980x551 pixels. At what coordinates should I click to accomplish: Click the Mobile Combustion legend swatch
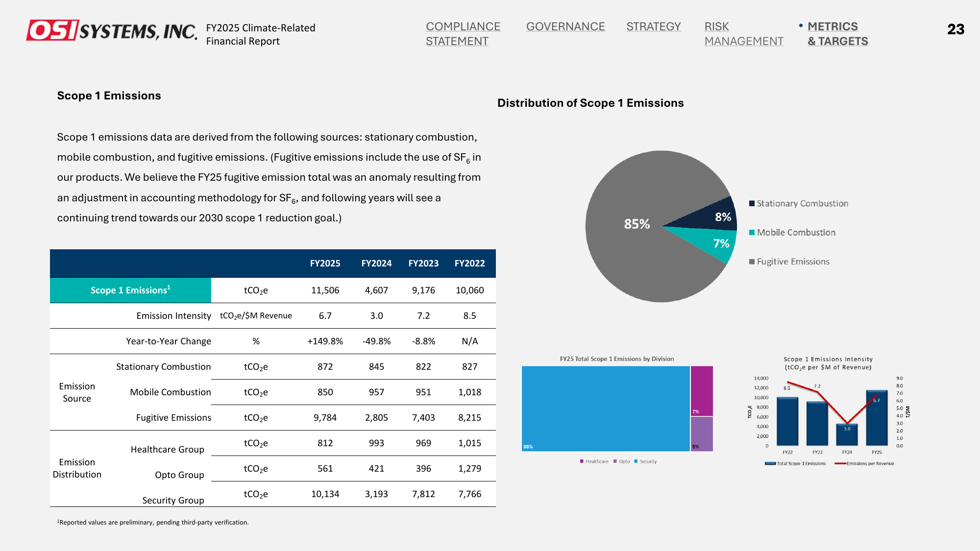[752, 233]
